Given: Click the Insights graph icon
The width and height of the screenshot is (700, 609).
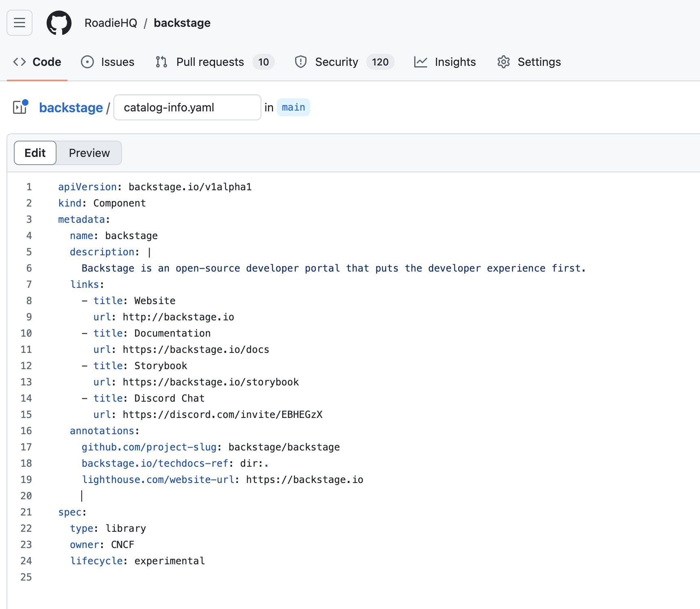Looking at the screenshot, I should pyautogui.click(x=421, y=62).
